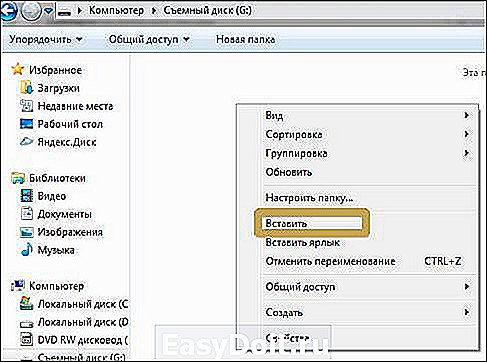Select Компьютер in the navigation pane
The image size is (487, 362).
(x=56, y=286)
